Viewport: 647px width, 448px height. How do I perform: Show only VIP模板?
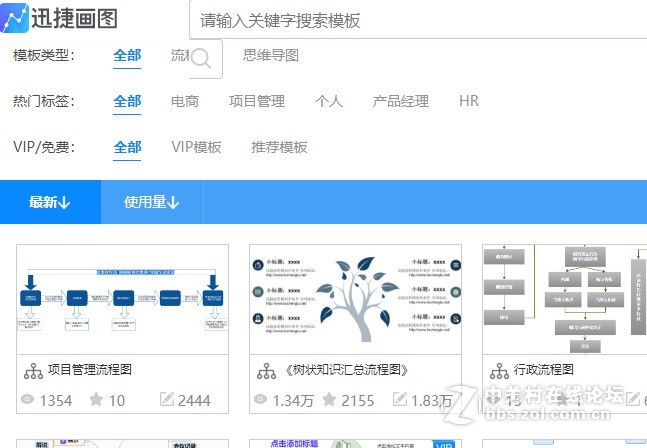click(196, 147)
